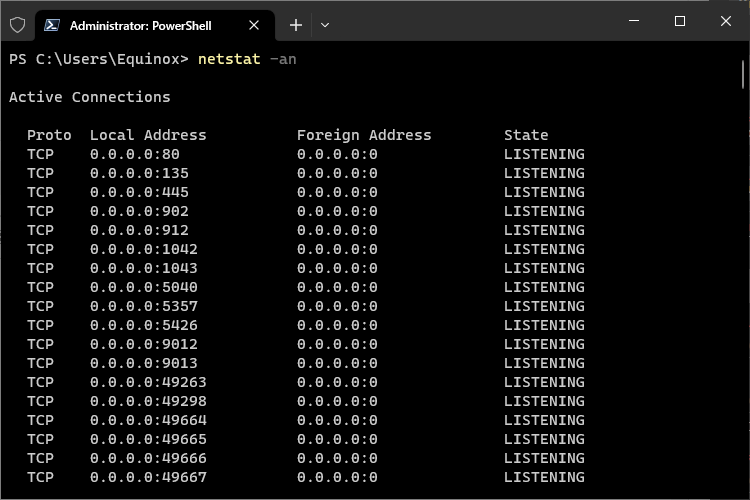750x500 pixels.
Task: Minimize the terminal window
Action: pos(634,21)
